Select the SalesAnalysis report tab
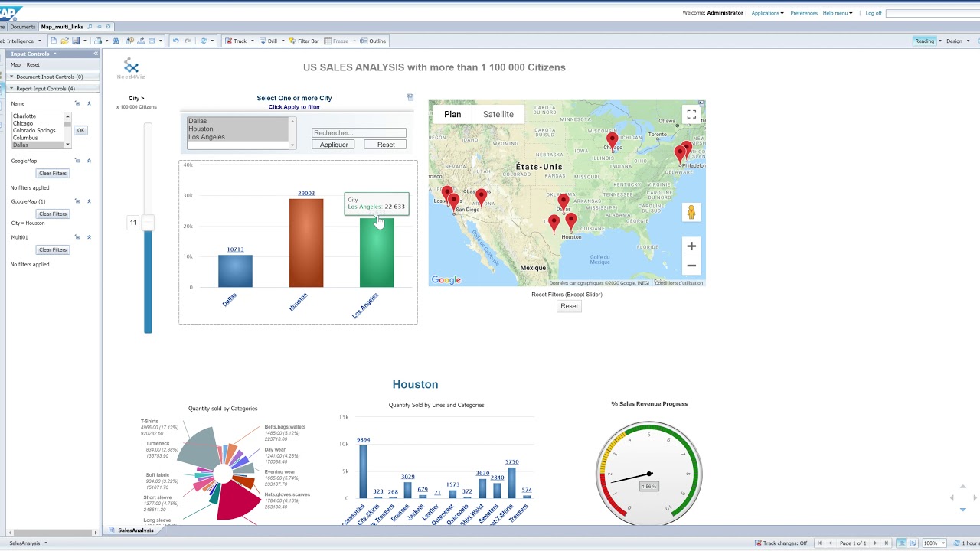Viewport: 980px width, 551px height. coord(136,530)
